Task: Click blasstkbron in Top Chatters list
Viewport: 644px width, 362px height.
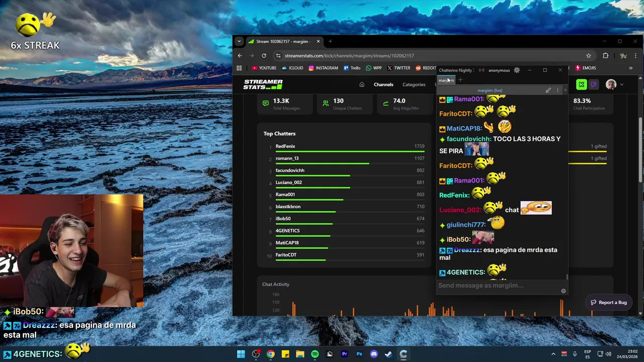Action: coord(288,207)
